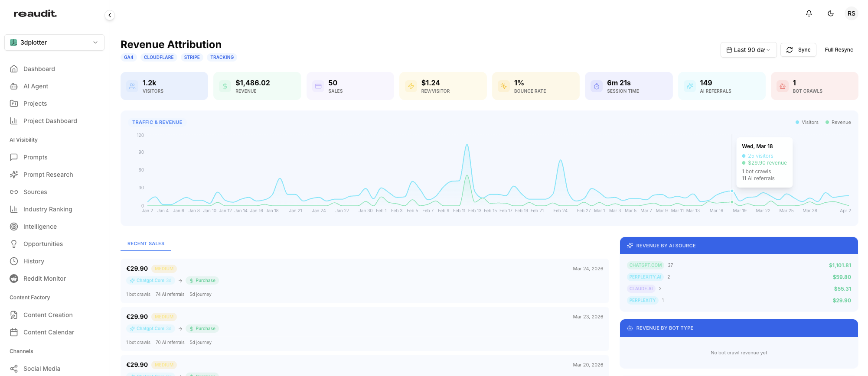The height and width of the screenshot is (376, 868).
Task: Open the 3dplotter project dropdown
Action: point(54,42)
